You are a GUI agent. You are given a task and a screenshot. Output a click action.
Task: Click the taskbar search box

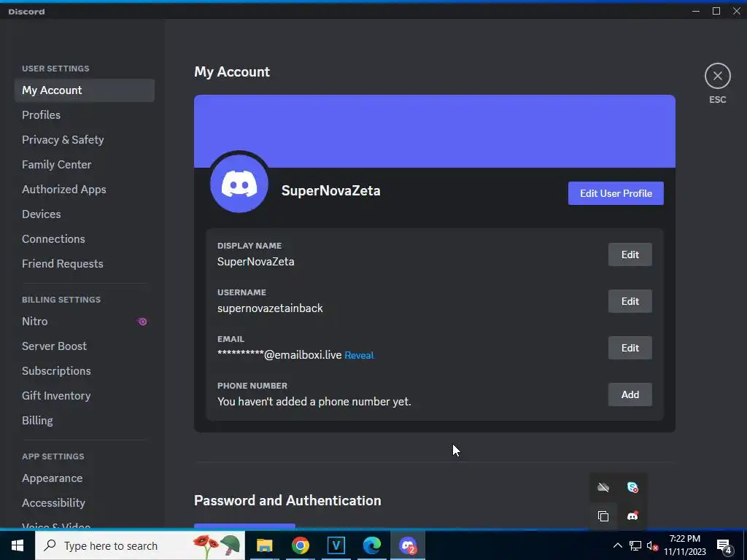point(140,545)
